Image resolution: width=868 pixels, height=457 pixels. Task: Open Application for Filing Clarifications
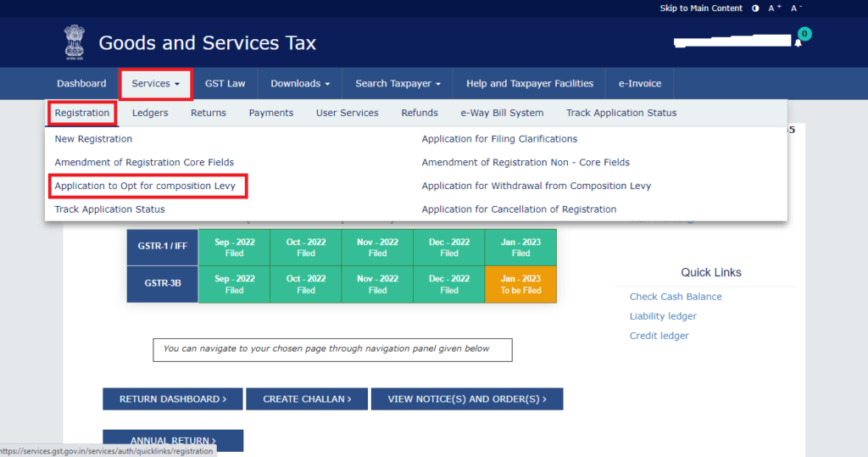[499, 139]
